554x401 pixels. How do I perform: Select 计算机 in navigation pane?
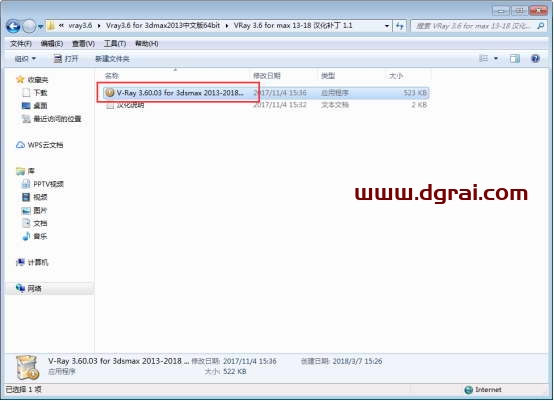click(x=37, y=262)
